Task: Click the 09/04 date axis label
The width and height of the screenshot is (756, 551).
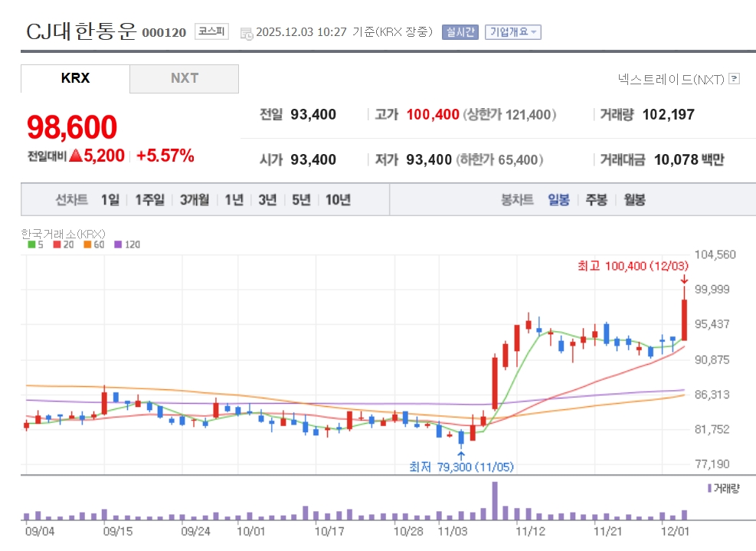Action: click(40, 531)
